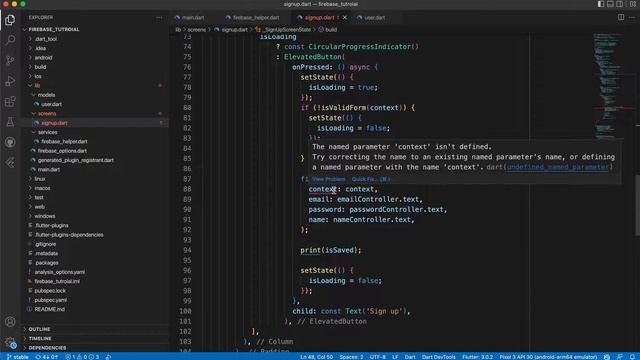640x360 pixels.
Task: Click the build breadcrumb
Action: click(x=331, y=29)
